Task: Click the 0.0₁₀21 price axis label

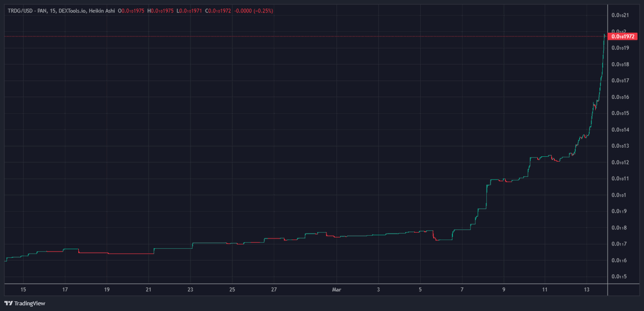Action: pyautogui.click(x=619, y=15)
